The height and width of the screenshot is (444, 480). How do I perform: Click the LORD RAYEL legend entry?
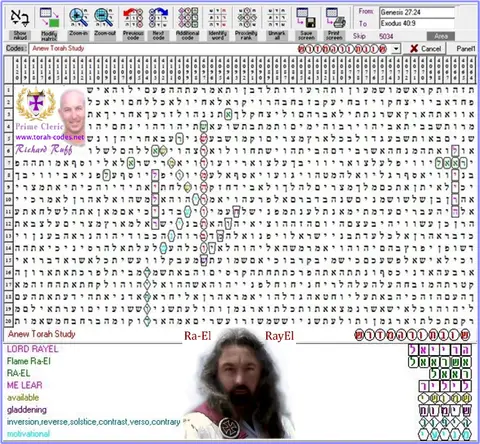pyautogui.click(x=32, y=349)
